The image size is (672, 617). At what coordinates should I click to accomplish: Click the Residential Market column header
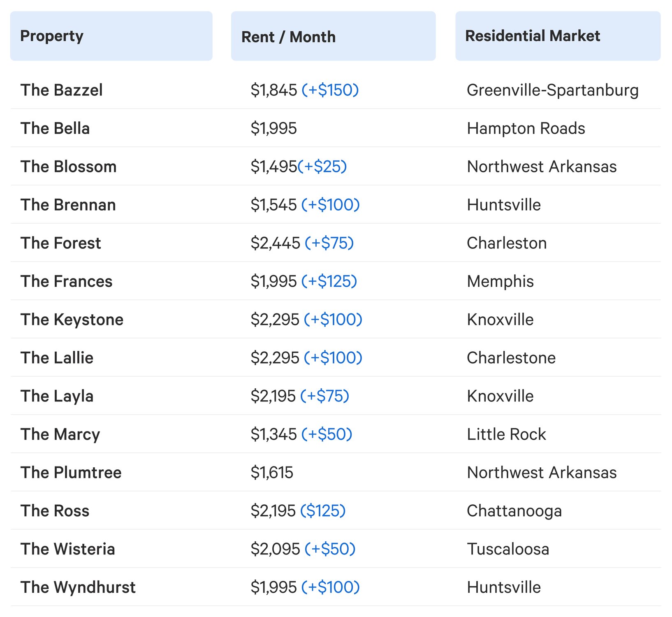(x=558, y=36)
